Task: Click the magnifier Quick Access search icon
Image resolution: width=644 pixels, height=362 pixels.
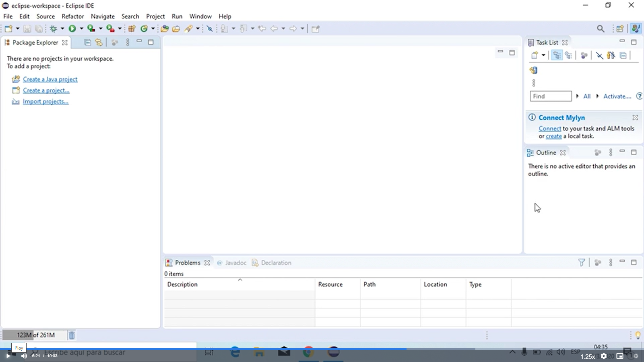Action: pyautogui.click(x=601, y=29)
